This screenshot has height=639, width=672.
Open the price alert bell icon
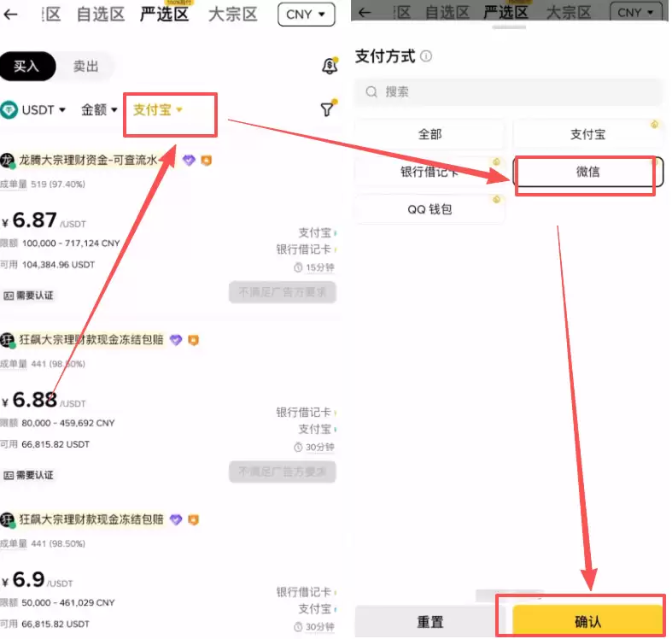330,66
